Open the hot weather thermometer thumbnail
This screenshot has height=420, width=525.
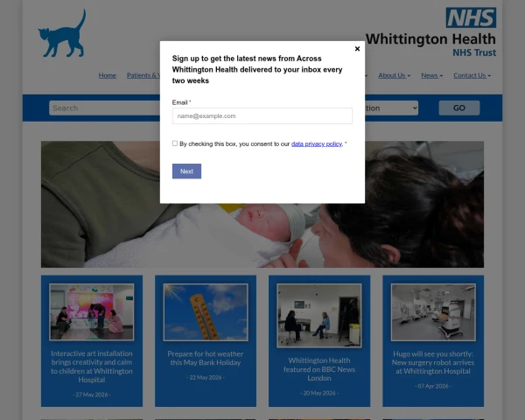(206, 312)
